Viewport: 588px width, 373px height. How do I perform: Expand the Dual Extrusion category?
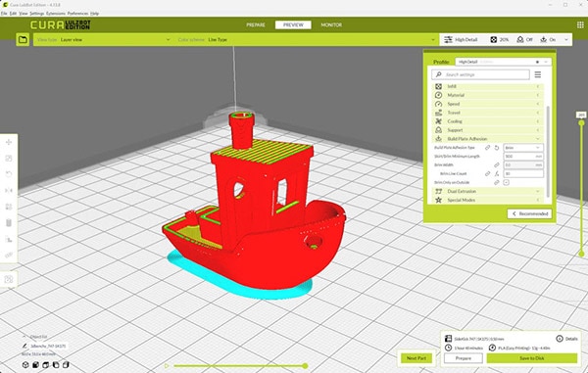487,191
